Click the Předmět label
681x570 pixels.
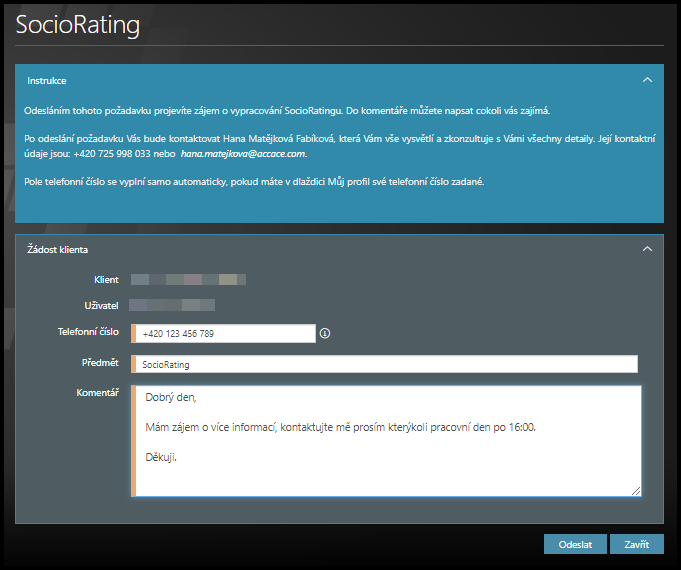(x=100, y=362)
